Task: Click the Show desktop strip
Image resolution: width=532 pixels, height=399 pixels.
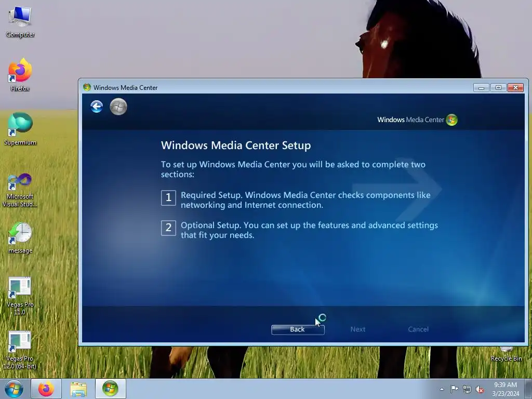Action: tap(528, 389)
